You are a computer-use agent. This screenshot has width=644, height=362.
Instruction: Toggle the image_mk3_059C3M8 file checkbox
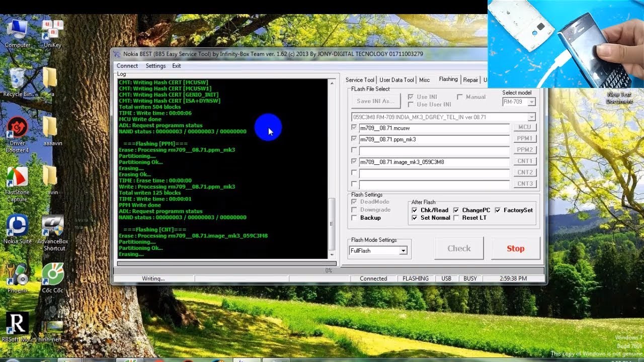point(354,161)
